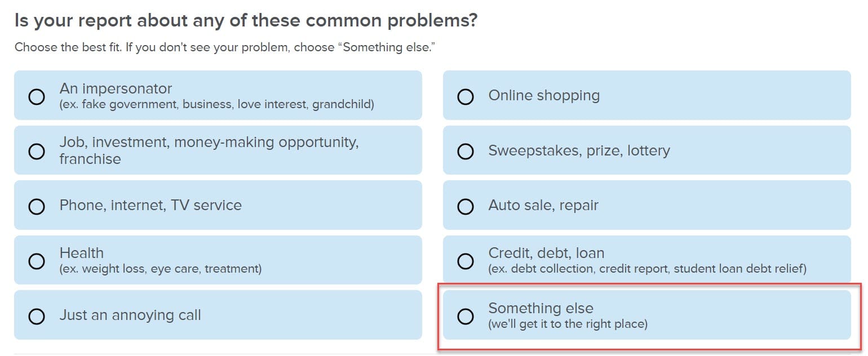868x356 pixels.
Task: Select "Job, investment, money-making opportunity, franchise"
Action: pos(37,150)
